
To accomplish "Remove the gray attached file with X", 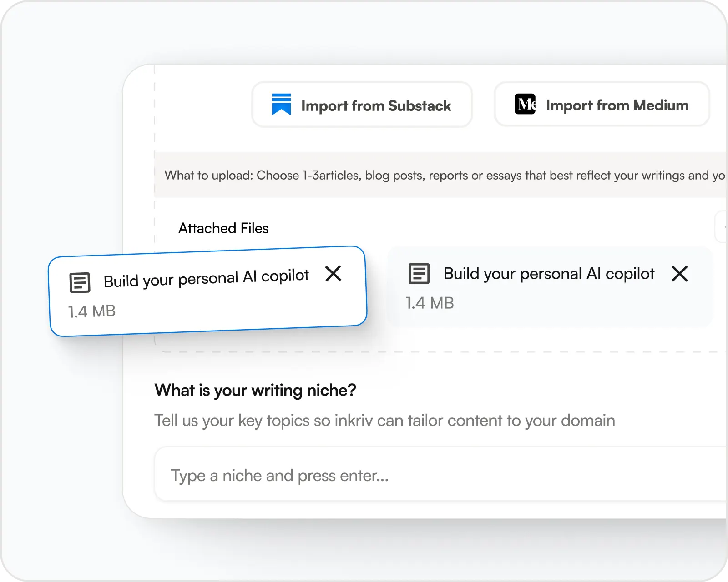I will (x=679, y=274).
